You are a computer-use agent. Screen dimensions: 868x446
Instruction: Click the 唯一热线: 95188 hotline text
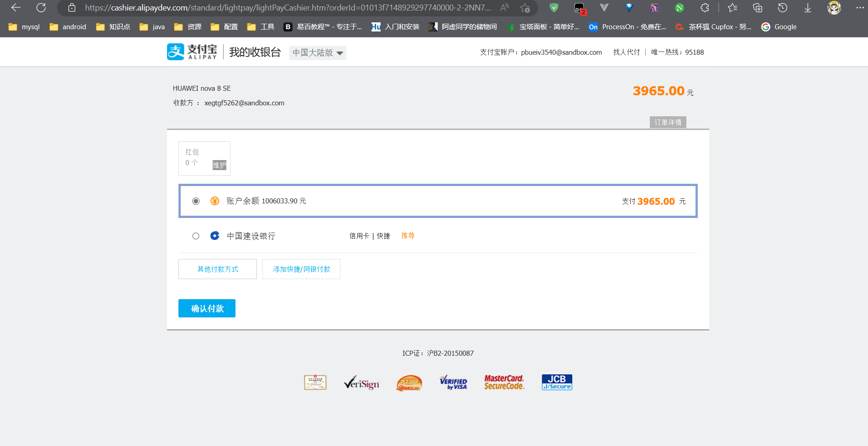pos(678,52)
